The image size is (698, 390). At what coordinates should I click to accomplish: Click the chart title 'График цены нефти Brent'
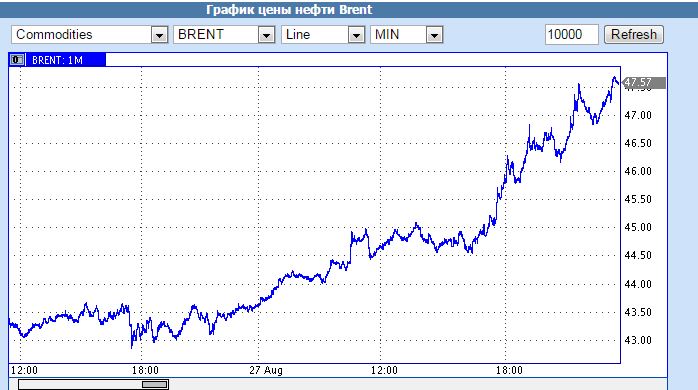coord(289,9)
